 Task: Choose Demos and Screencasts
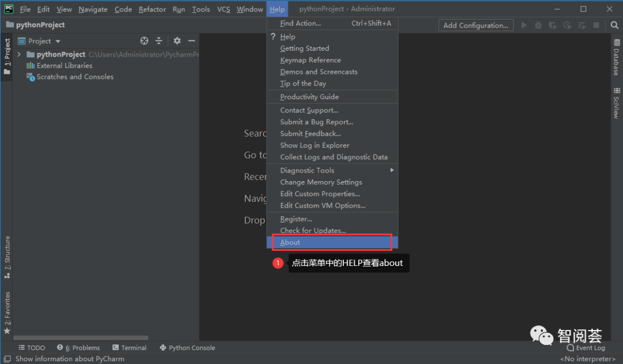coord(332,72)
